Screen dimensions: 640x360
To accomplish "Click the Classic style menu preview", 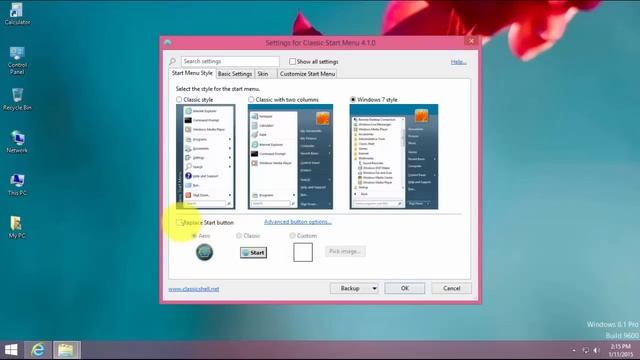I will point(206,157).
